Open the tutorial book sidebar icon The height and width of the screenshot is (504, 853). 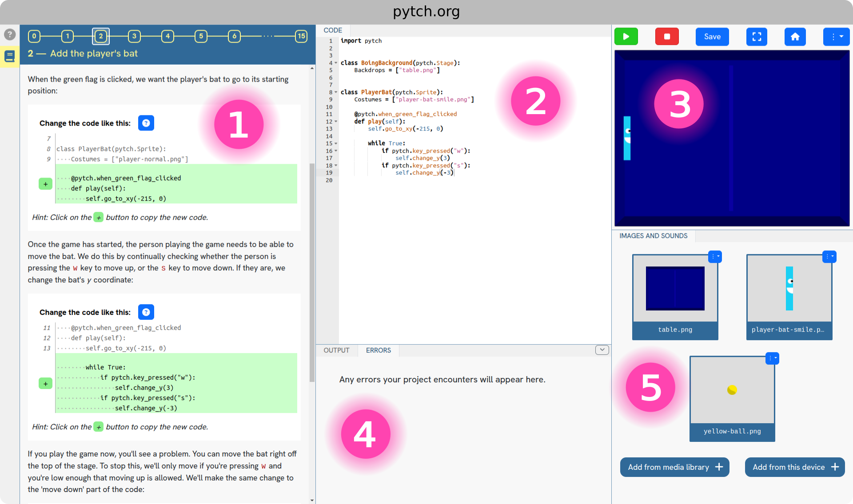(x=9, y=56)
